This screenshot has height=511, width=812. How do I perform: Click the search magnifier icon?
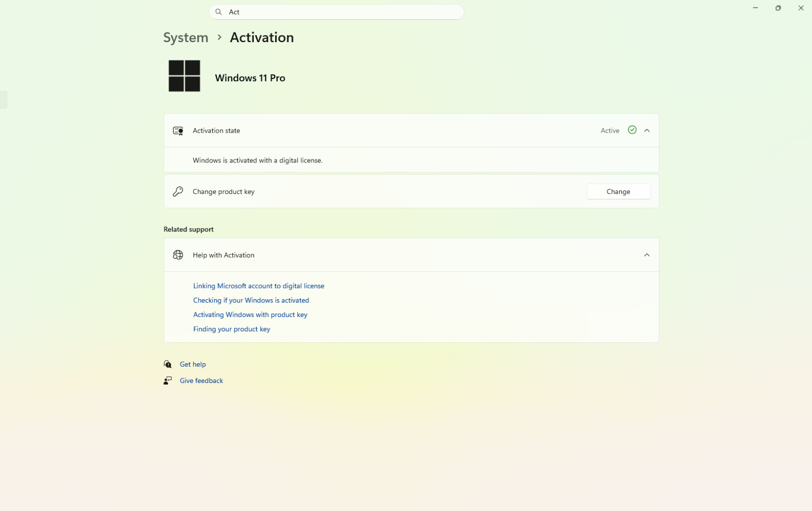point(218,12)
